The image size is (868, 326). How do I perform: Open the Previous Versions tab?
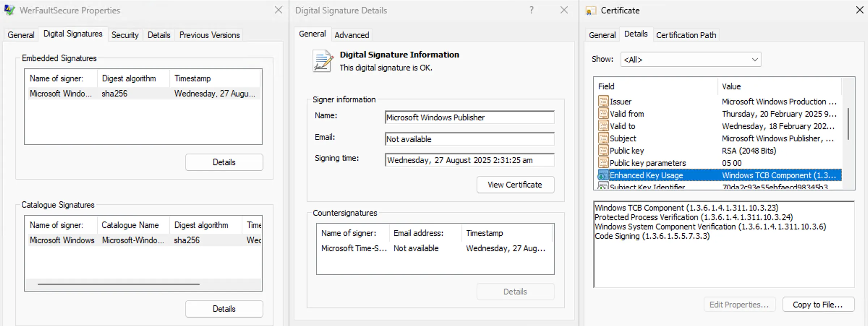(209, 35)
